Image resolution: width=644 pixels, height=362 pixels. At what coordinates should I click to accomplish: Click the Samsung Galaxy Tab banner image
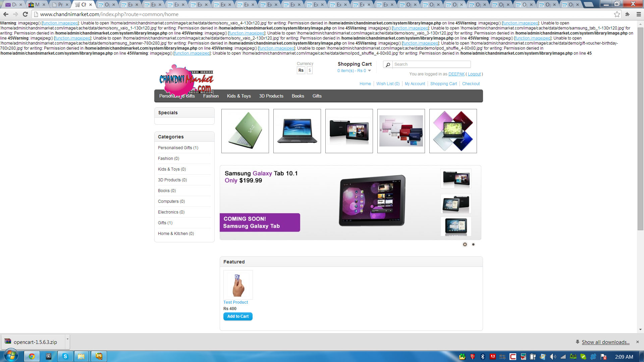click(x=350, y=202)
